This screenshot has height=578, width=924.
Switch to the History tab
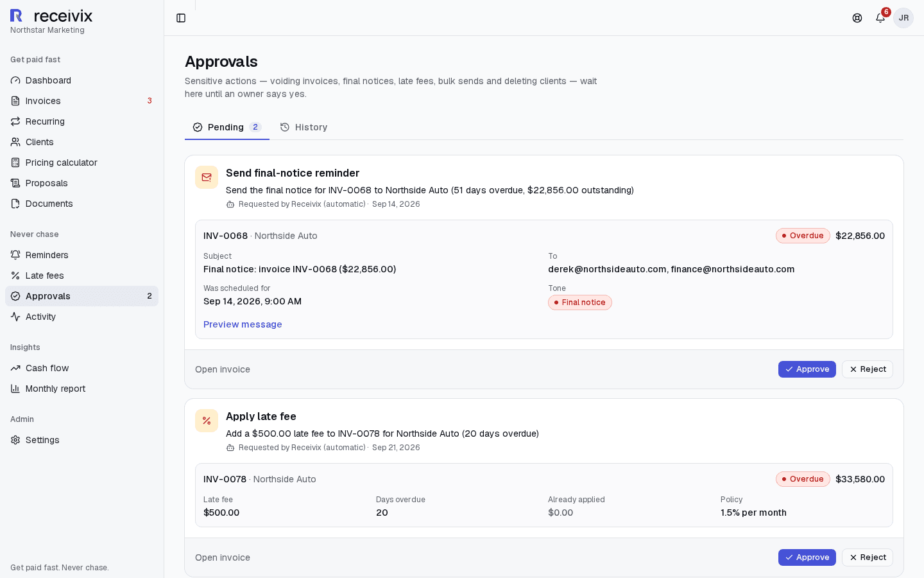tap(304, 127)
